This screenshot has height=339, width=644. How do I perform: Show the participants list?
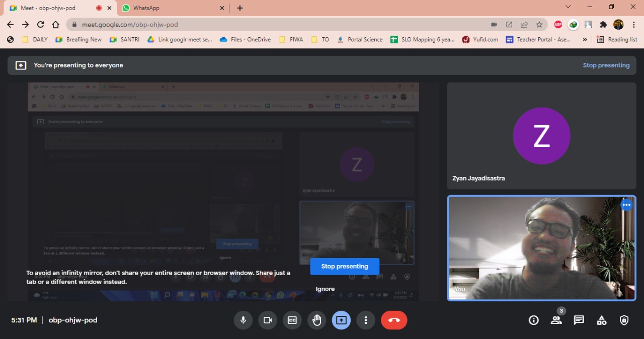pyautogui.click(x=556, y=320)
